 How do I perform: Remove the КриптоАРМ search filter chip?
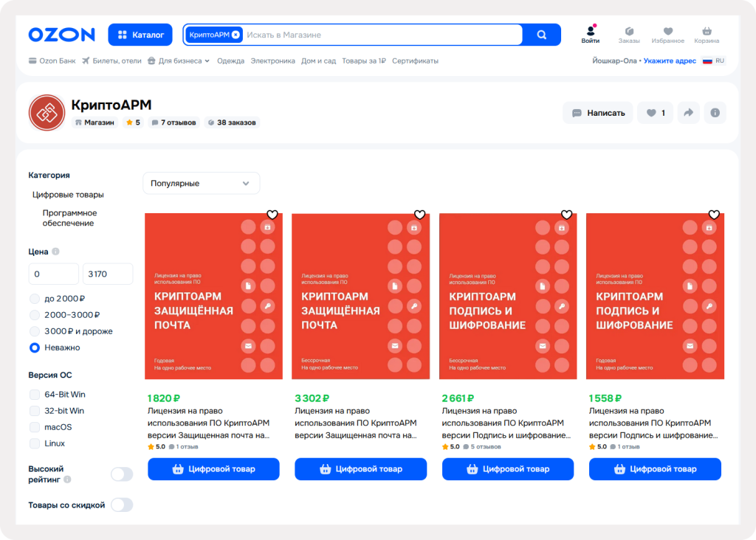coord(236,35)
